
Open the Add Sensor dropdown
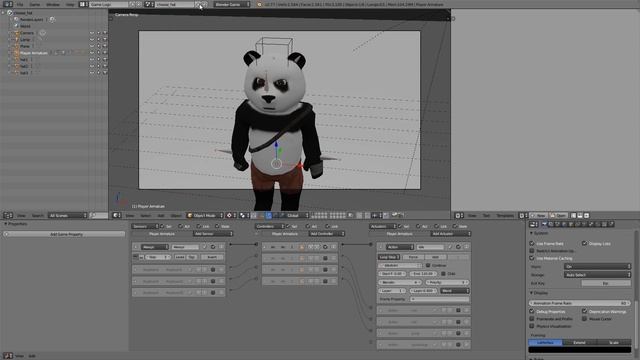(213, 234)
